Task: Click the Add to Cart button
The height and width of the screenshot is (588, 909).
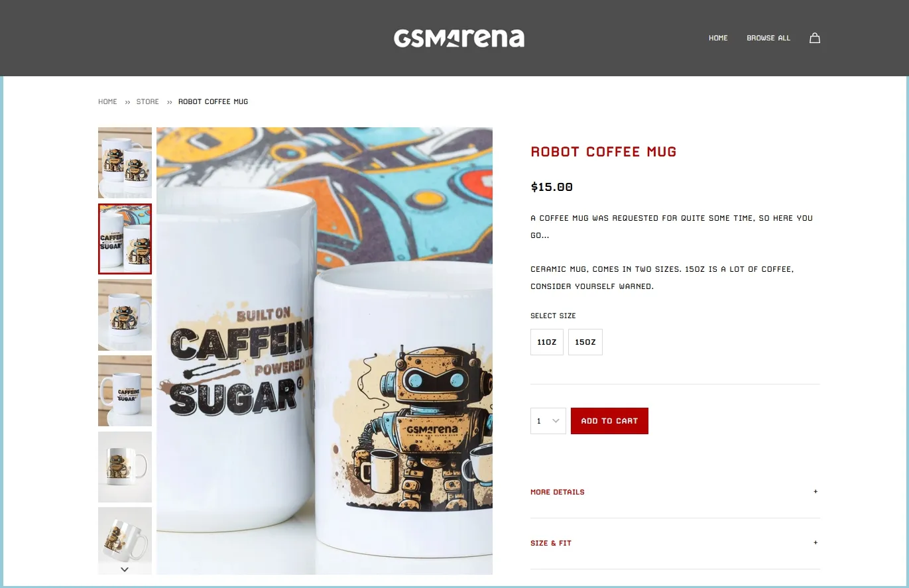Action: coord(609,421)
